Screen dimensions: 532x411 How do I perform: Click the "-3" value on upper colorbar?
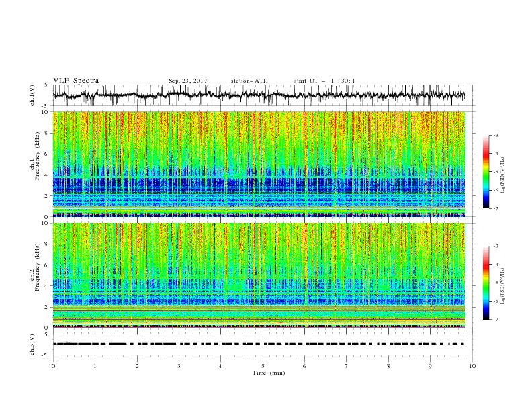tap(496, 135)
